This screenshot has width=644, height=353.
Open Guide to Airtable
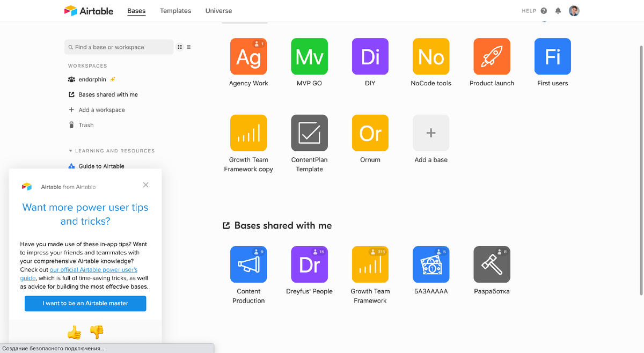pyautogui.click(x=97, y=166)
